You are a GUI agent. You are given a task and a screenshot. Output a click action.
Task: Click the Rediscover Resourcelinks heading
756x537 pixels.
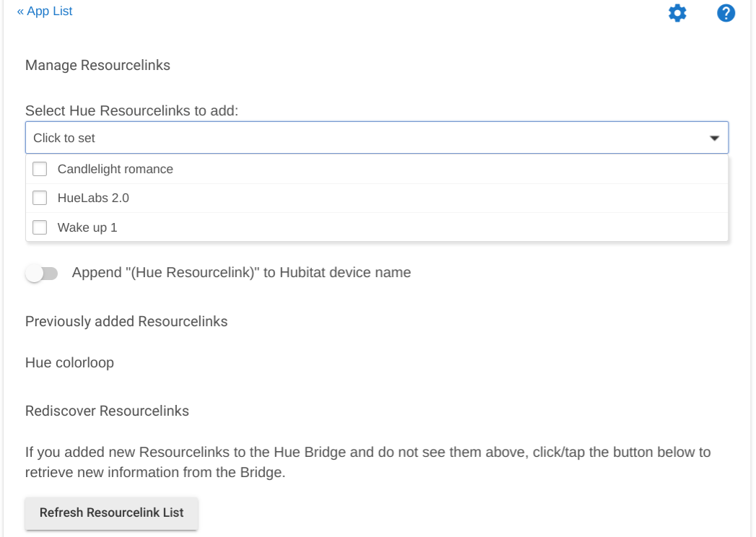[107, 411]
